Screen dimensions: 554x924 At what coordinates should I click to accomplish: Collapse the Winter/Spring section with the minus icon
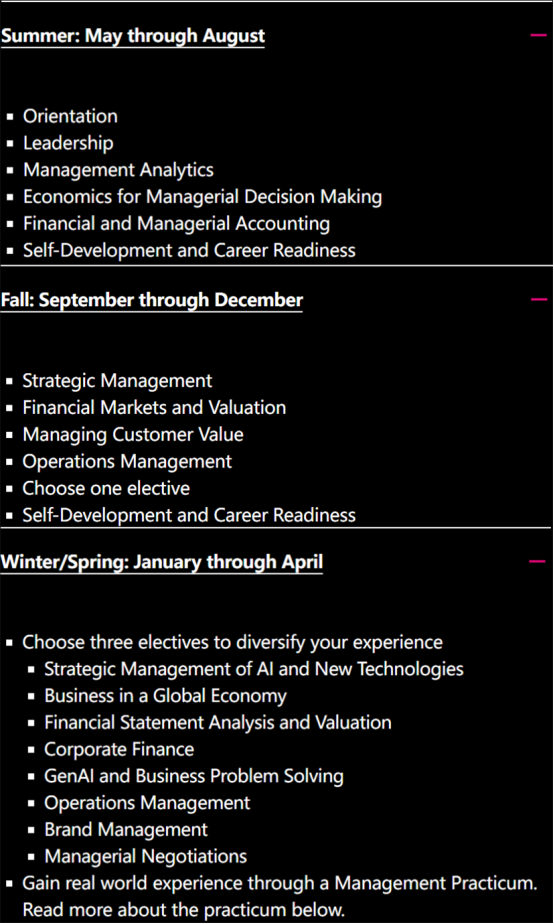coord(537,561)
